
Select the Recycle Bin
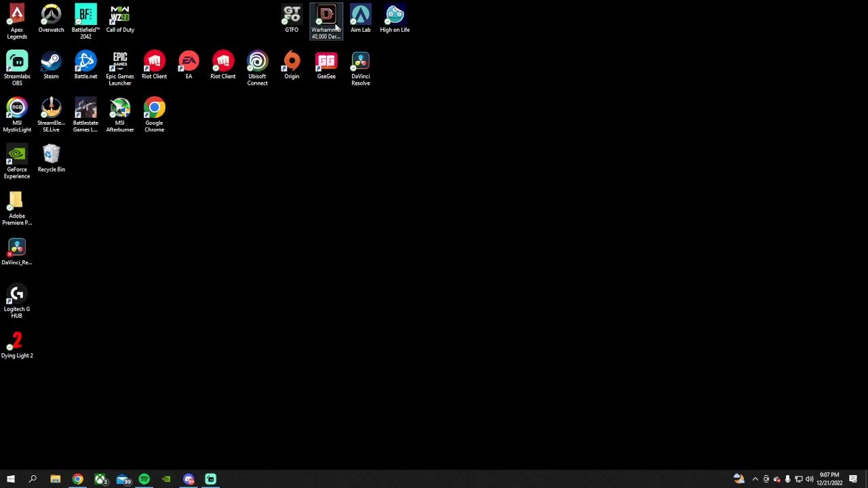(51, 159)
